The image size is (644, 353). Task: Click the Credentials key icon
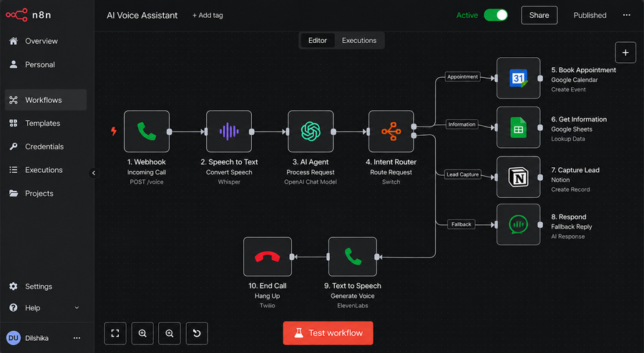click(x=14, y=146)
